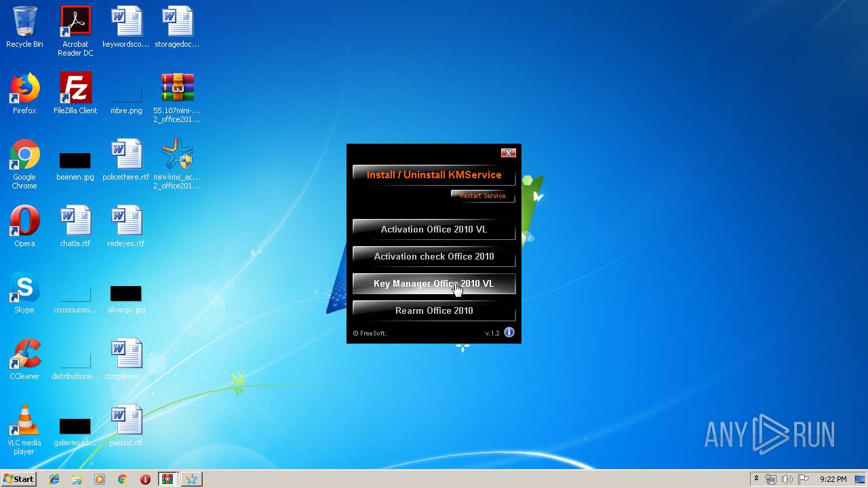Select the mini-kms_ac... executable icon

click(177, 164)
